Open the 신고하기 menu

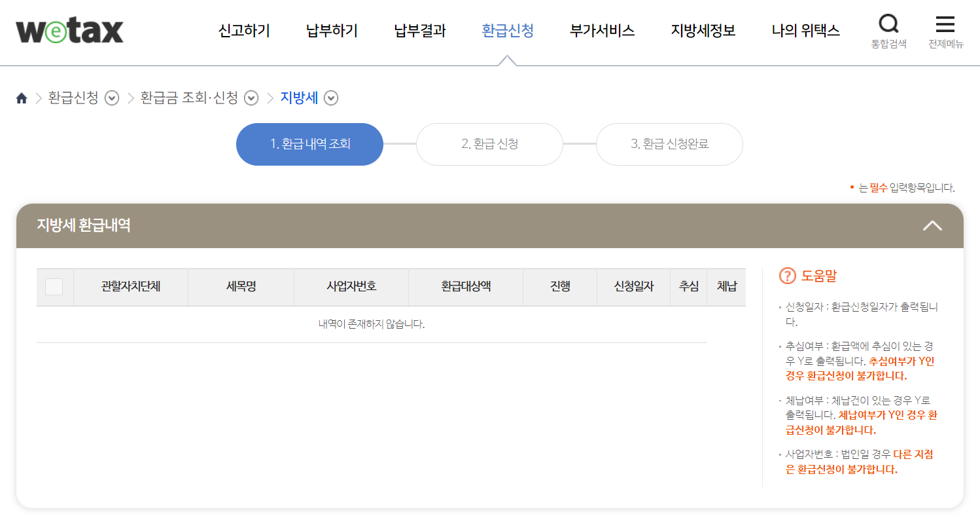(x=243, y=31)
